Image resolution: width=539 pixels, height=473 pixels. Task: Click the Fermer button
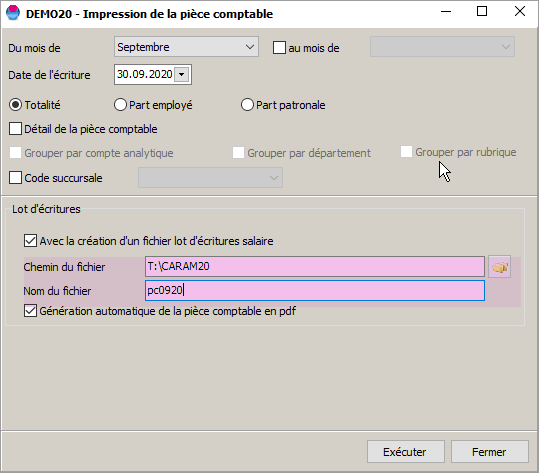tap(490, 452)
